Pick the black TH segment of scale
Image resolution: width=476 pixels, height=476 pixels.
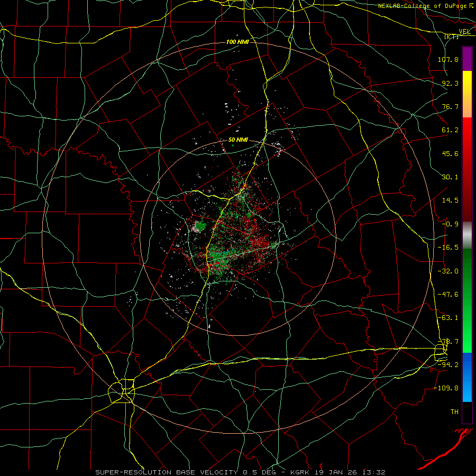pos(467,413)
